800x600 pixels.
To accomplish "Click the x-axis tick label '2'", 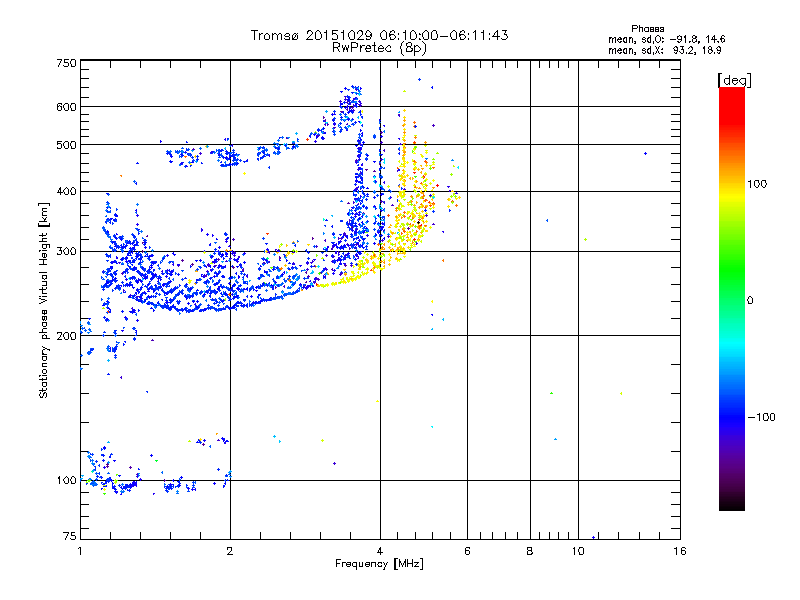I will pos(230,551).
